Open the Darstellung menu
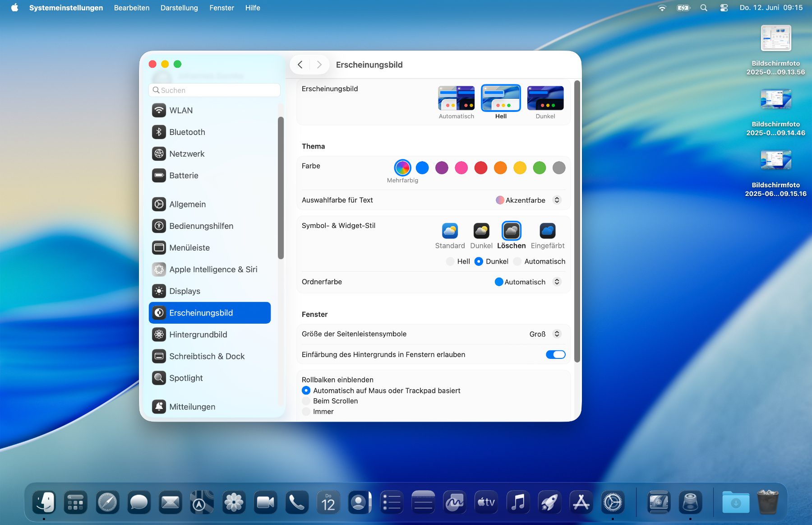 tap(179, 8)
